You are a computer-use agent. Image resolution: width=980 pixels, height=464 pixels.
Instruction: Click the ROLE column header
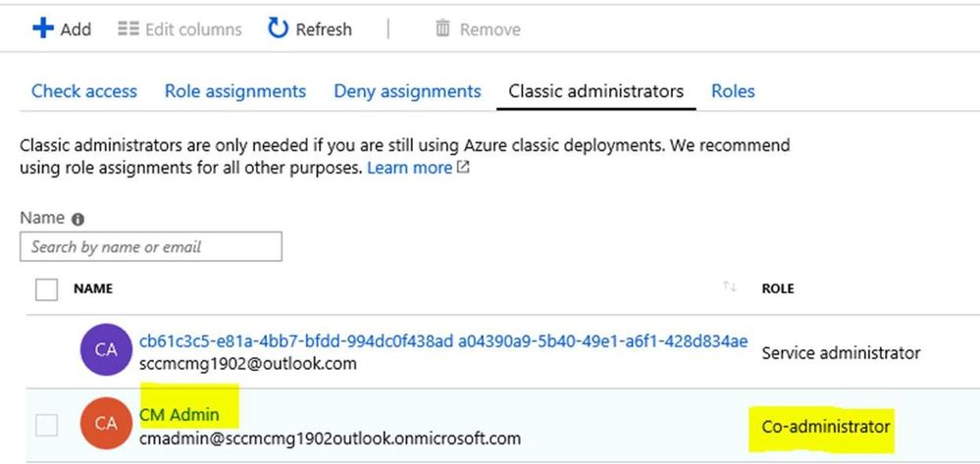[x=778, y=288]
